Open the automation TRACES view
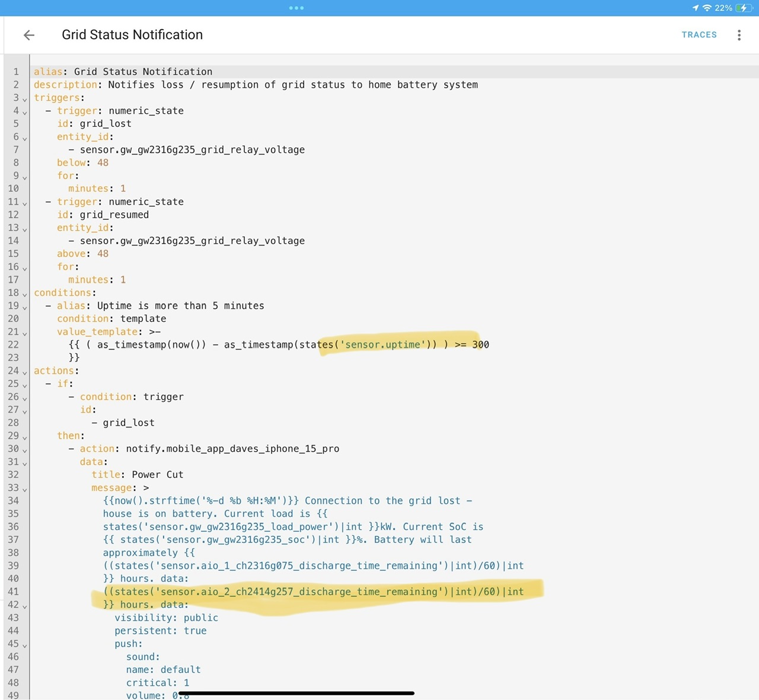The height and width of the screenshot is (700, 759). 699,35
